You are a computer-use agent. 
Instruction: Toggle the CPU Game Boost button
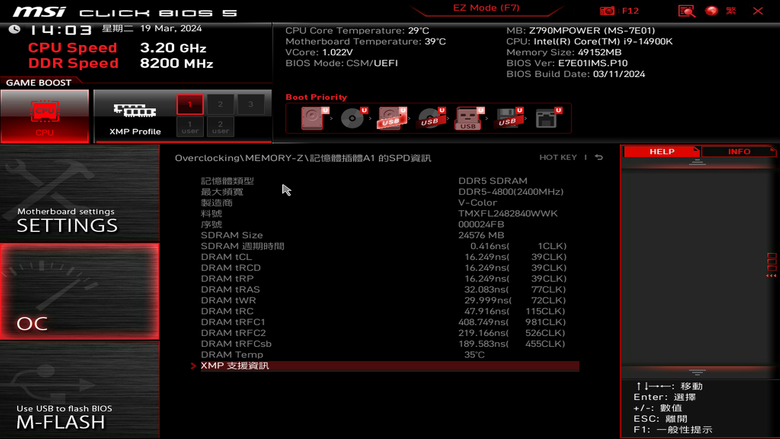pos(45,116)
